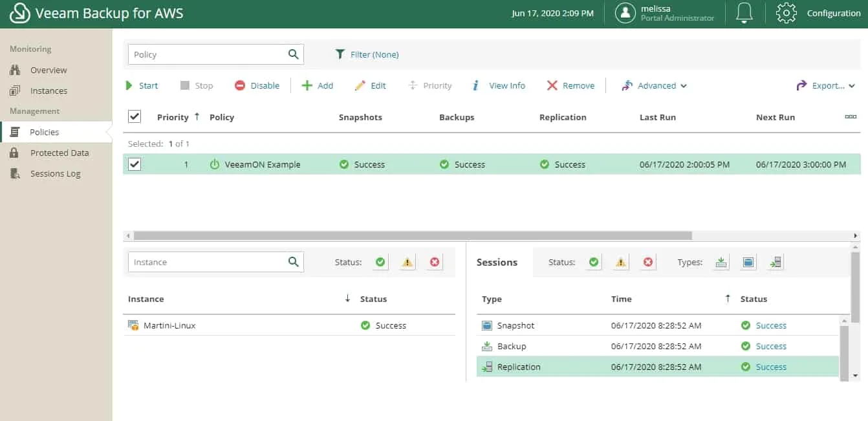Image resolution: width=868 pixels, height=421 pixels.
Task: Open Configuration via the gear icon
Action: click(x=786, y=14)
